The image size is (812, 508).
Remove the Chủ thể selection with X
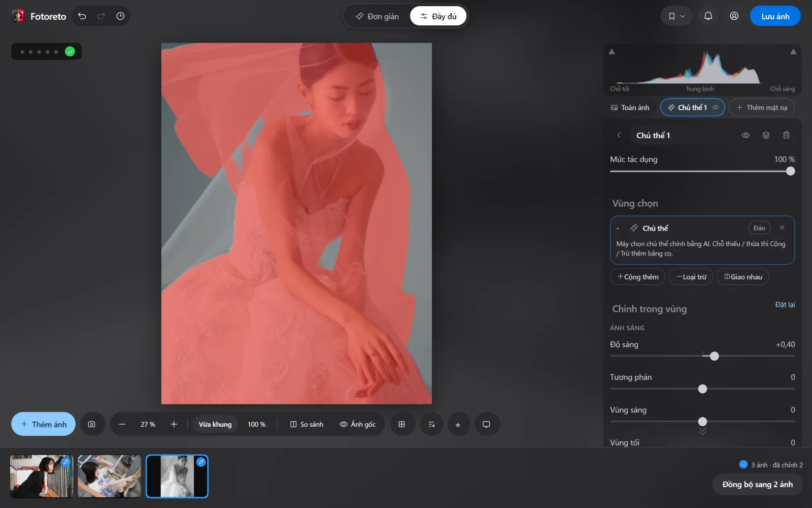coord(782,228)
